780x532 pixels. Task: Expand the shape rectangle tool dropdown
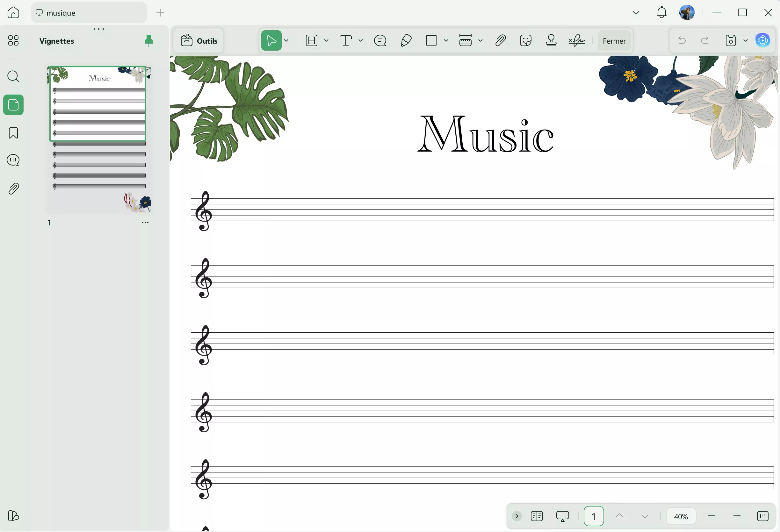[446, 40]
